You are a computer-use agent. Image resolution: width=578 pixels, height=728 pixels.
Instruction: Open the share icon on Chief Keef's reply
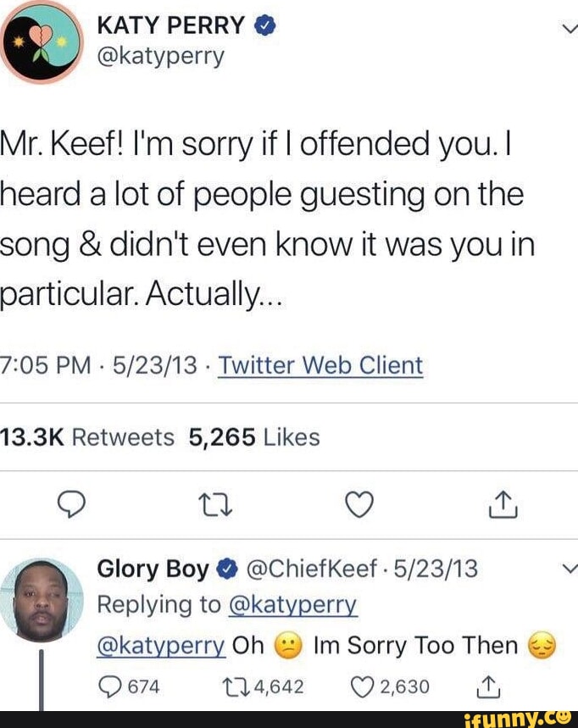489,686
